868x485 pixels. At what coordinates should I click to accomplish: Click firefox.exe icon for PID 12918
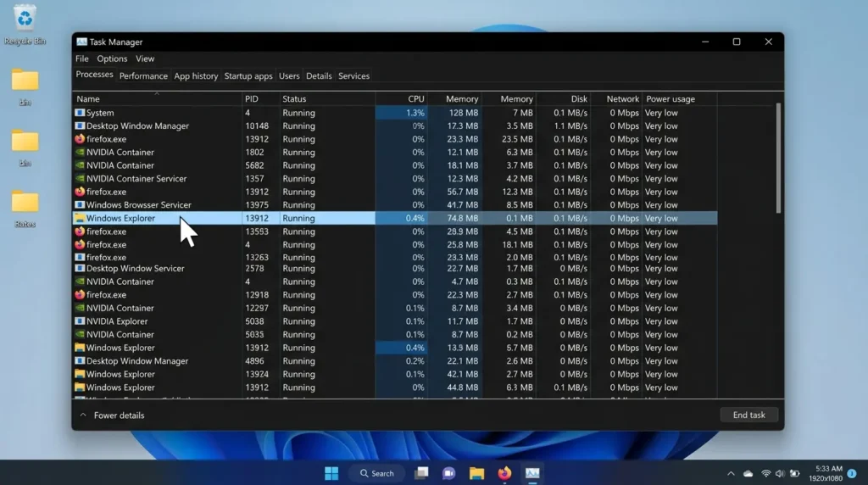pyautogui.click(x=80, y=294)
